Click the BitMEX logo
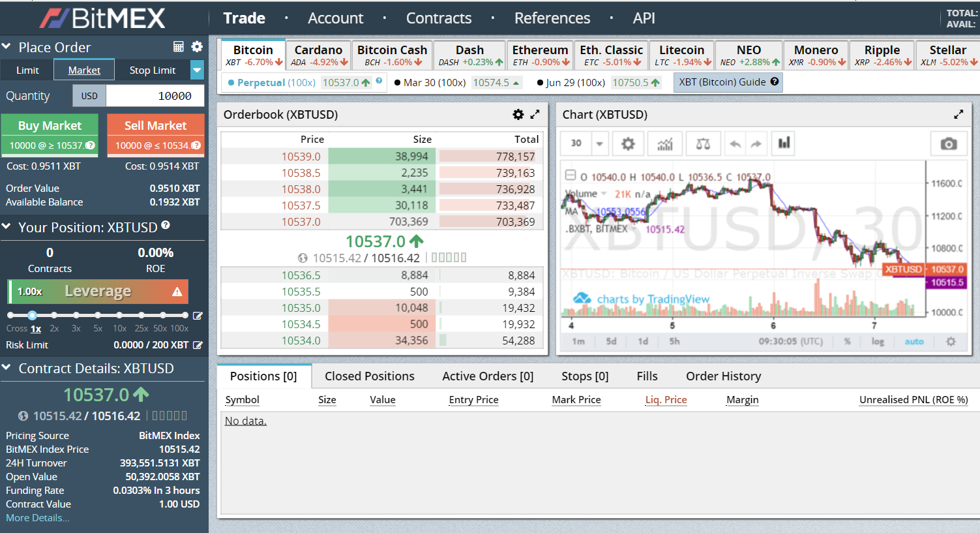This screenshot has width=980, height=533. click(x=102, y=18)
